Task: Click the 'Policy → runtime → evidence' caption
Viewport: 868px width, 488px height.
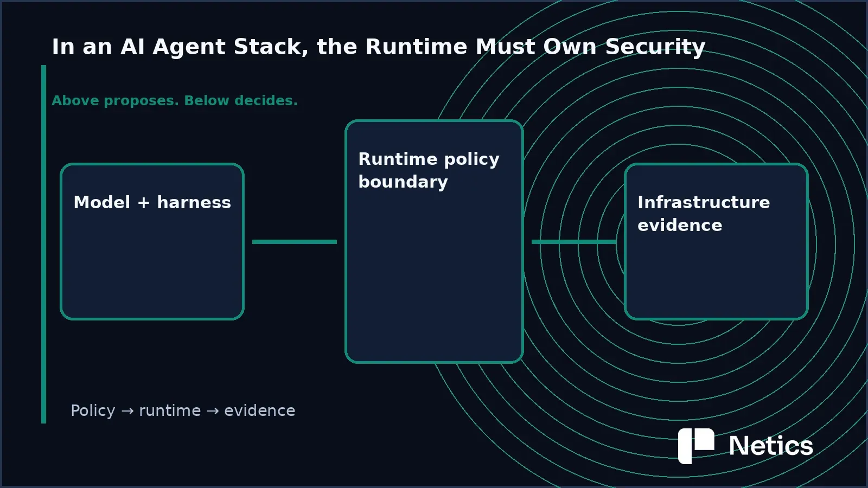Action: click(183, 410)
